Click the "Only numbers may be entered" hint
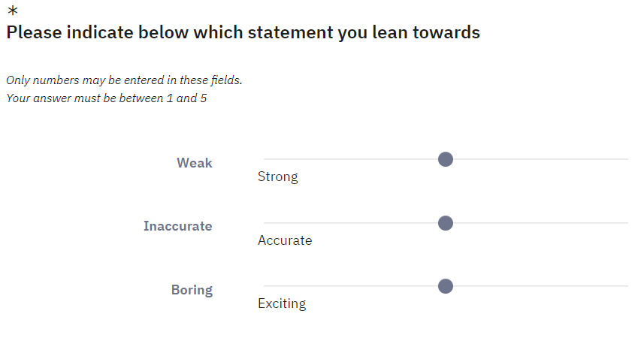This screenshot has width=644, height=344. (x=124, y=80)
